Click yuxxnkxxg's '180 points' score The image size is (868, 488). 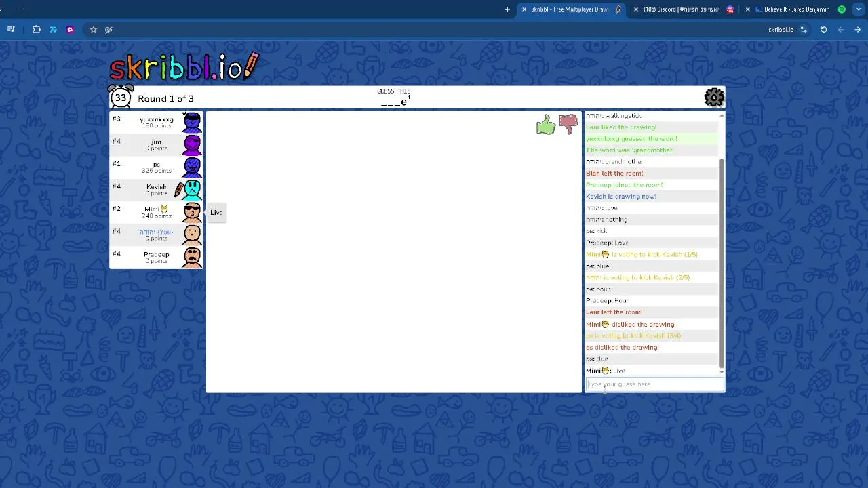[x=157, y=126]
